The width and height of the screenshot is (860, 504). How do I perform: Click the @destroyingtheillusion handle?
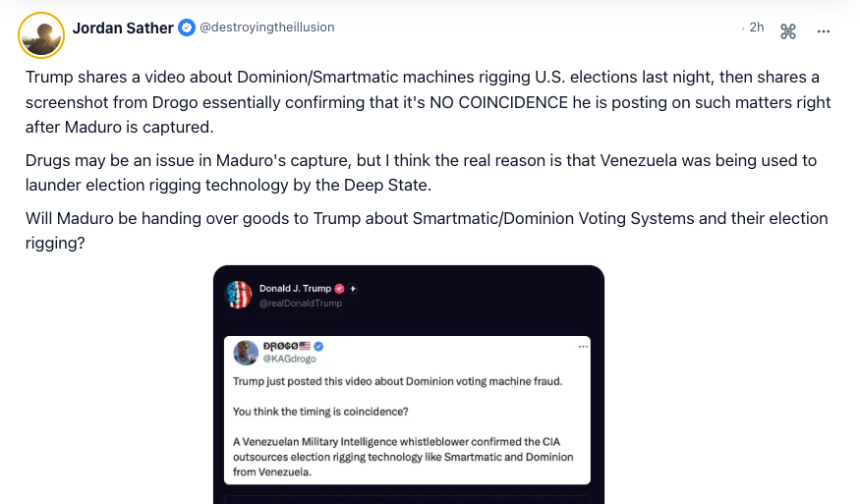tap(267, 28)
